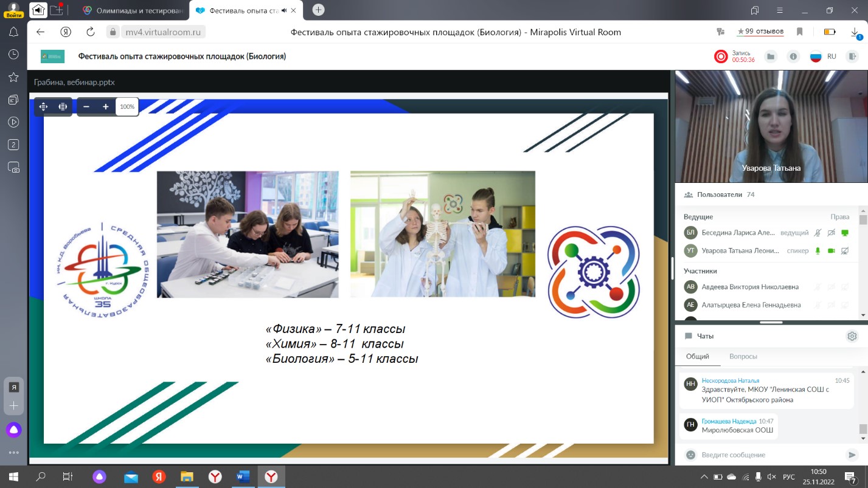This screenshot has height=488, width=868.
Task: Click the fit-width icon on the slide toolbar
Action: tap(63, 106)
